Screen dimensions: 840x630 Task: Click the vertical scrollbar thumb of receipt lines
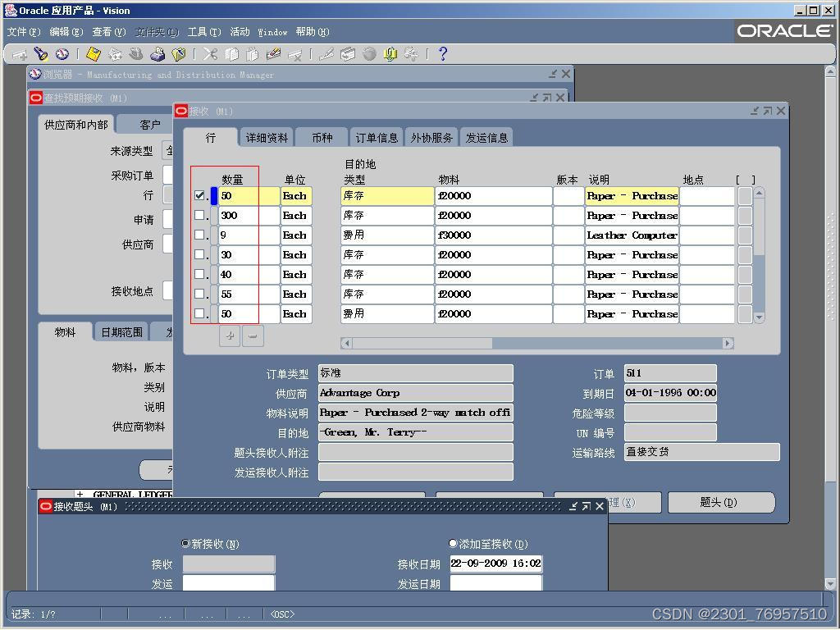[759, 226]
